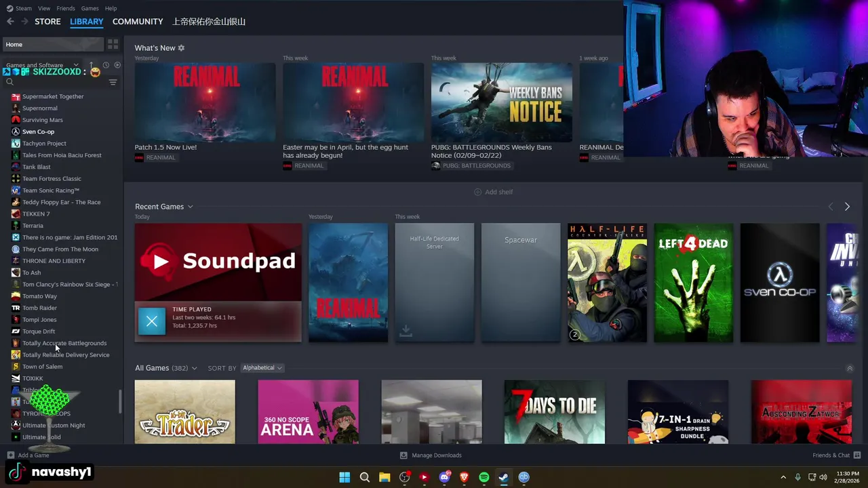This screenshot has height=488, width=868.
Task: Select Sven Co-op in game list
Action: coord(38,131)
